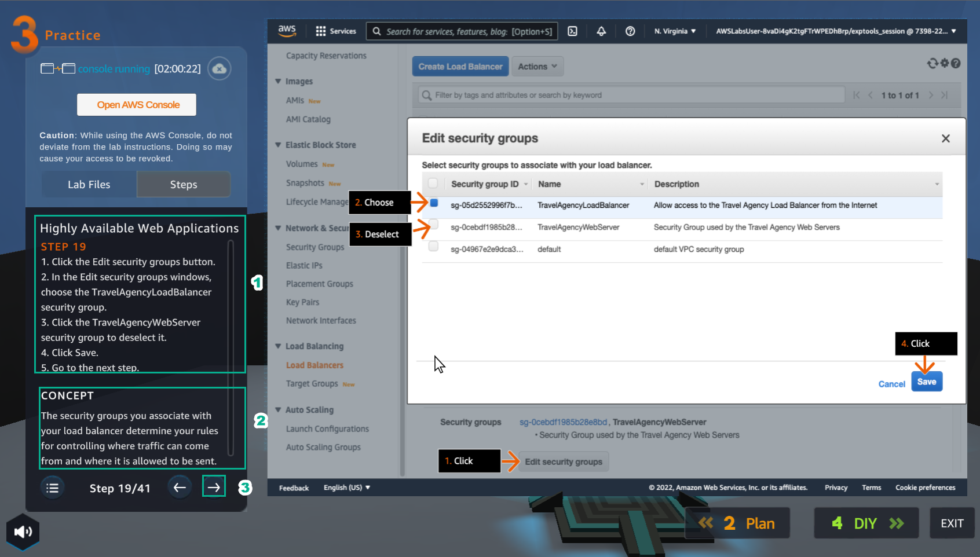Open the help icon beside the settings gear

(x=956, y=63)
